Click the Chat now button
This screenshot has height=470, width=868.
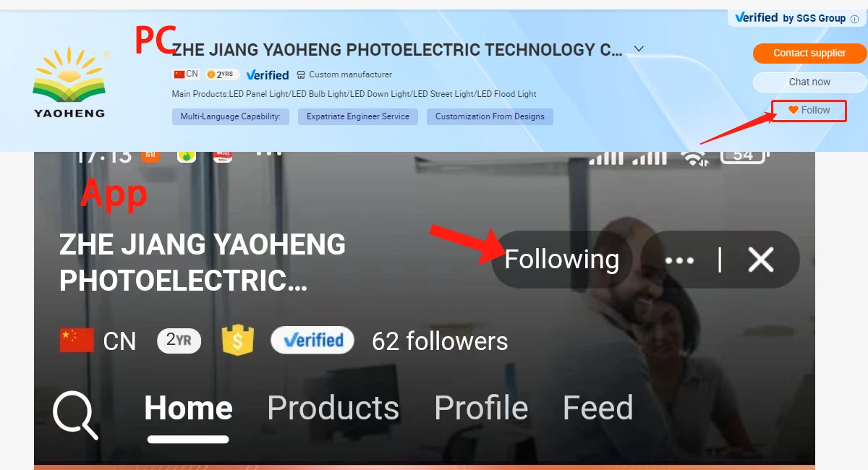coord(809,82)
